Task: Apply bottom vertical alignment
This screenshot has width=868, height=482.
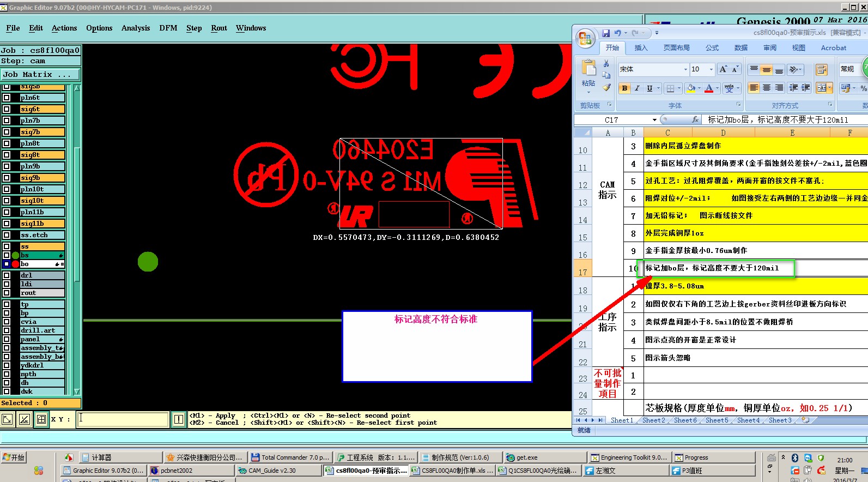Action: click(x=779, y=69)
